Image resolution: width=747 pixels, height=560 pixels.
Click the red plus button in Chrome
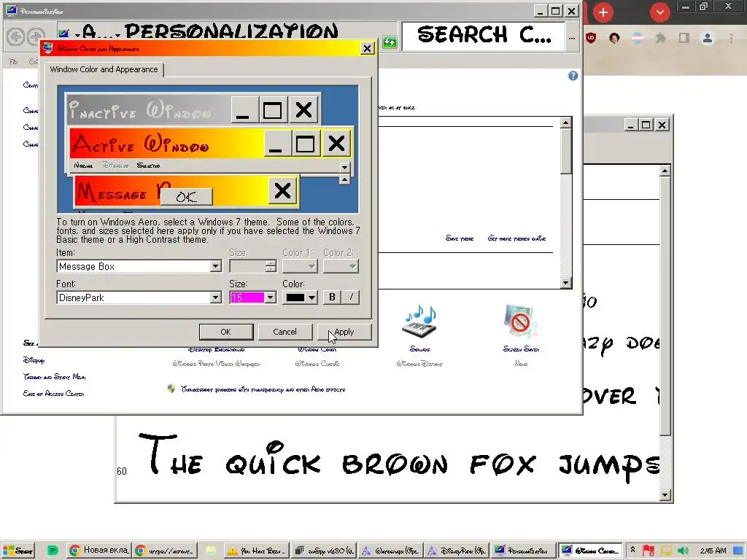point(603,12)
